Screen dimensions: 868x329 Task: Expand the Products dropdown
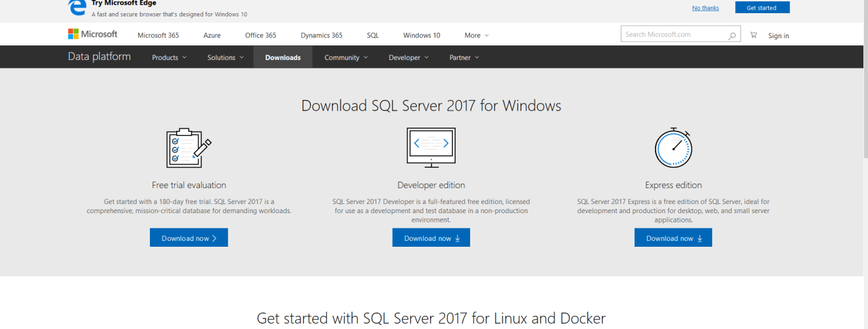(169, 58)
